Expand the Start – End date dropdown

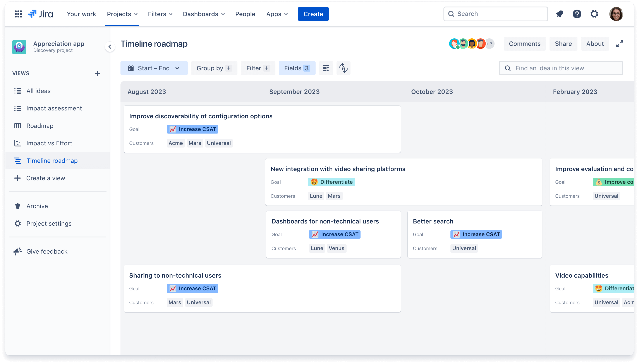point(153,68)
